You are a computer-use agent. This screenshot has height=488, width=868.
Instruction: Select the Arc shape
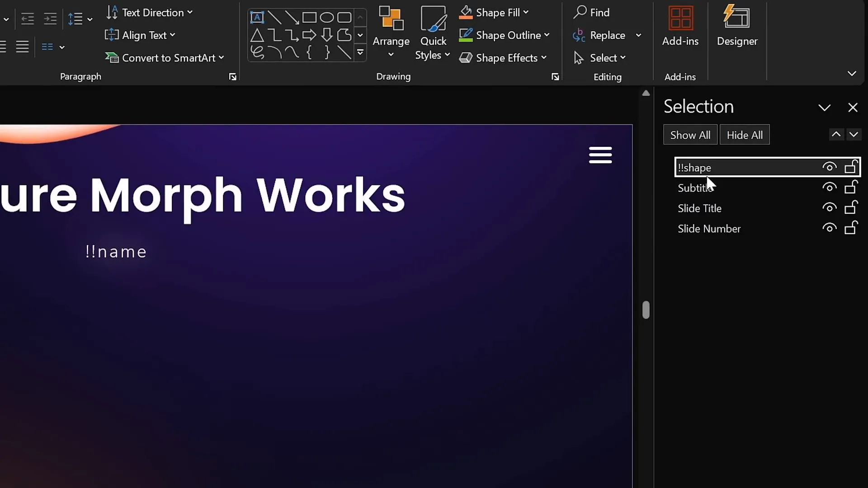click(x=274, y=52)
